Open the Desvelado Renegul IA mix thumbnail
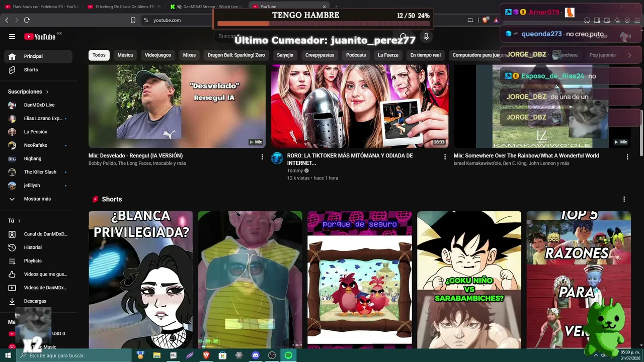The height and width of the screenshot is (362, 644). pos(177,106)
